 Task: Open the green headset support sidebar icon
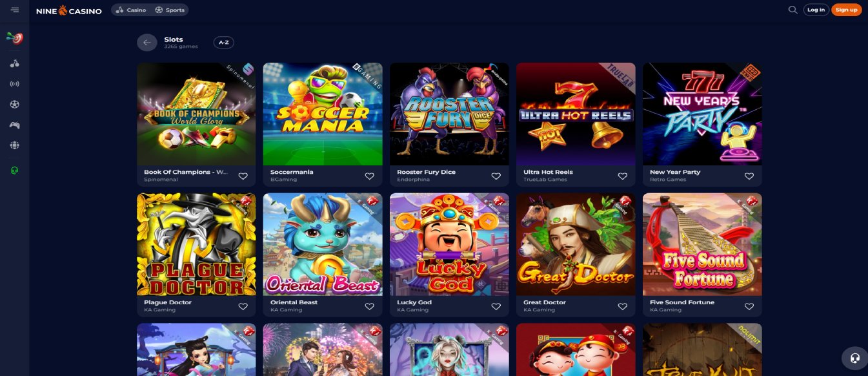(x=15, y=171)
